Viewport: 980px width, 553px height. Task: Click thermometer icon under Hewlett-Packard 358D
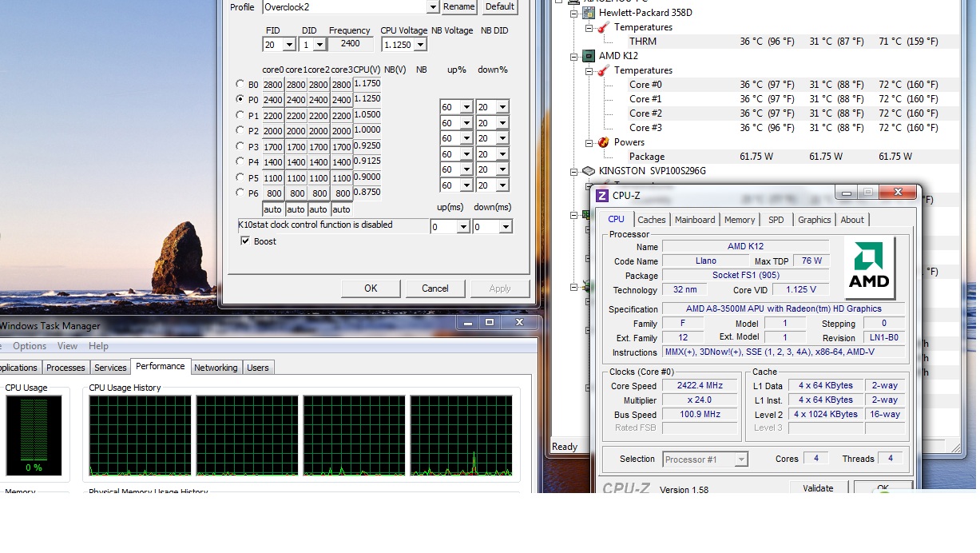(605, 27)
